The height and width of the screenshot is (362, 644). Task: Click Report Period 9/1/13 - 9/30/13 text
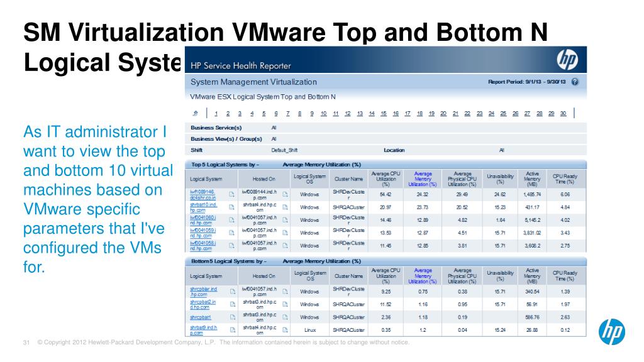tap(526, 82)
